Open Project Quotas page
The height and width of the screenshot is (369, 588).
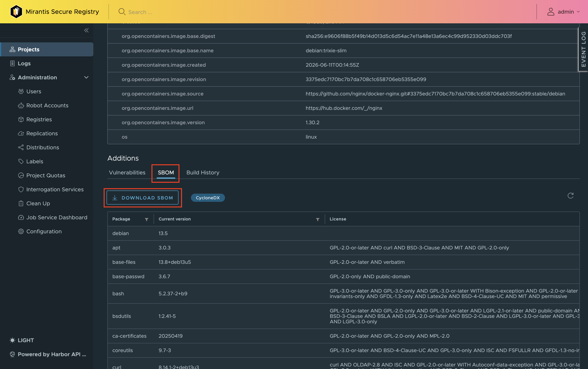(x=42, y=176)
